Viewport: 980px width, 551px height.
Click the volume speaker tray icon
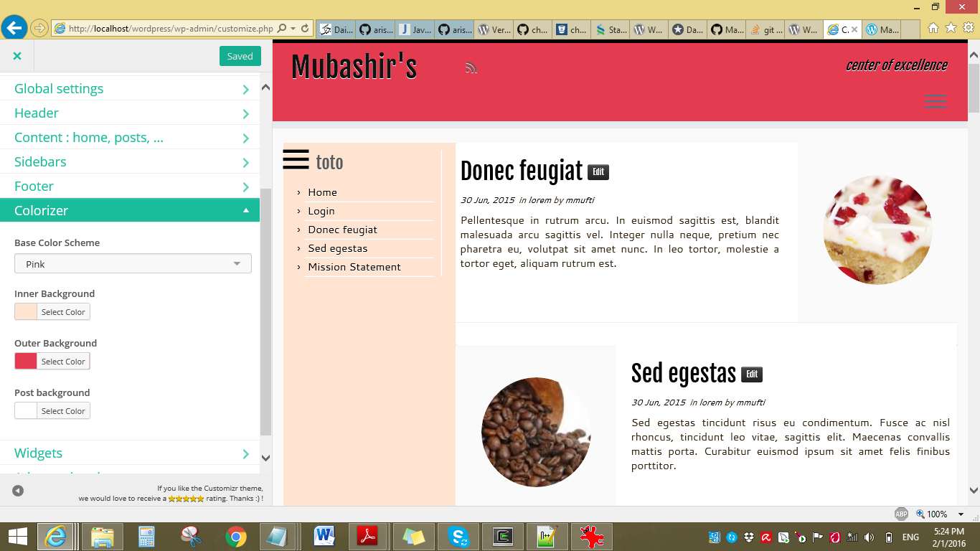[869, 537]
